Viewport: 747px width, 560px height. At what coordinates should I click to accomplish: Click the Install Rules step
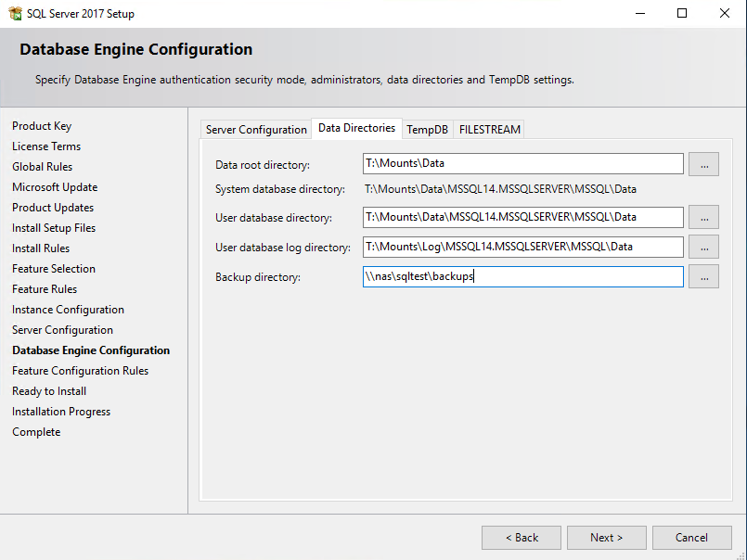tap(41, 248)
